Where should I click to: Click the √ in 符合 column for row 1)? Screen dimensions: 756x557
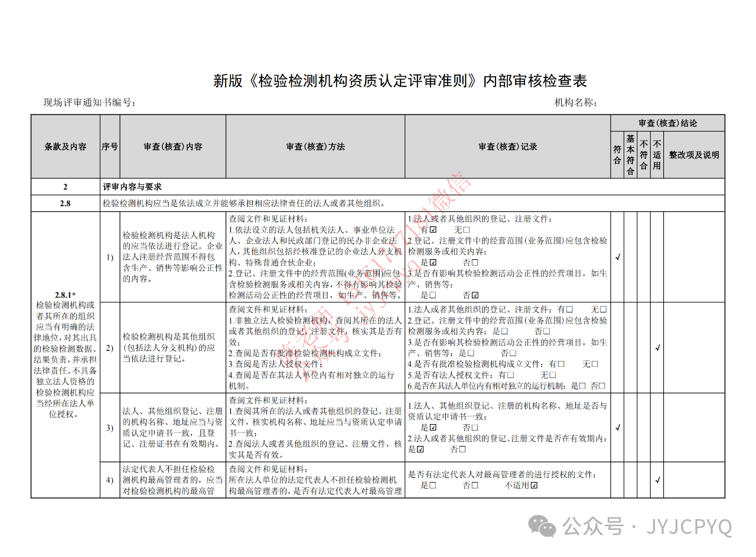coord(618,257)
